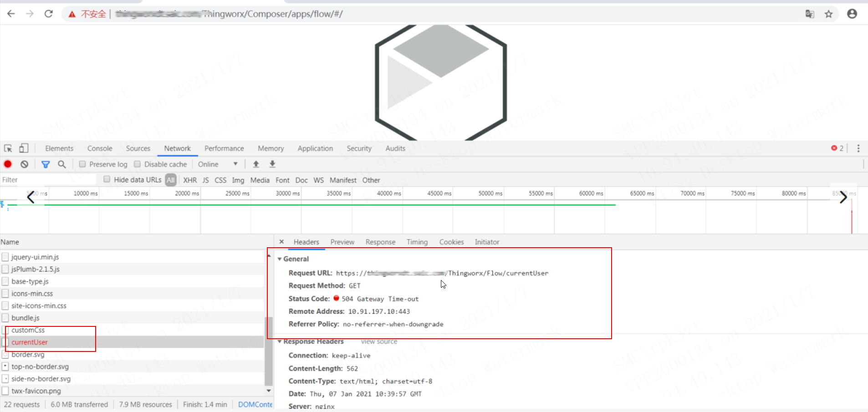
Task: Collapse the Response Headers section
Action: click(x=280, y=341)
